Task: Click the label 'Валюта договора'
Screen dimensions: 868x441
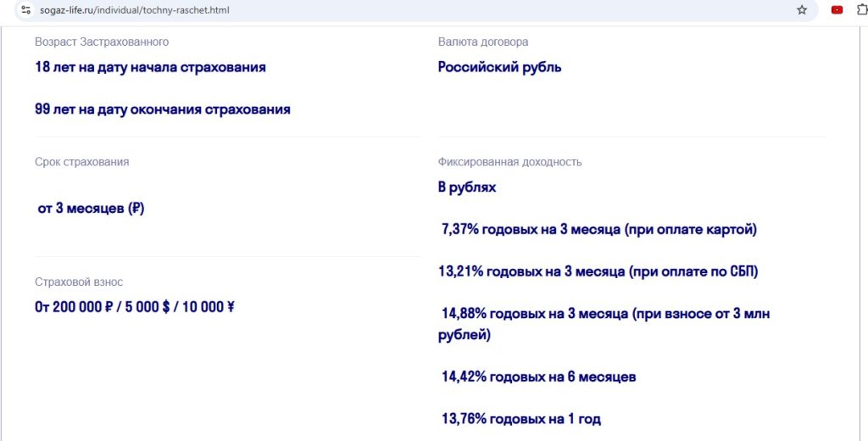Action: (x=482, y=42)
